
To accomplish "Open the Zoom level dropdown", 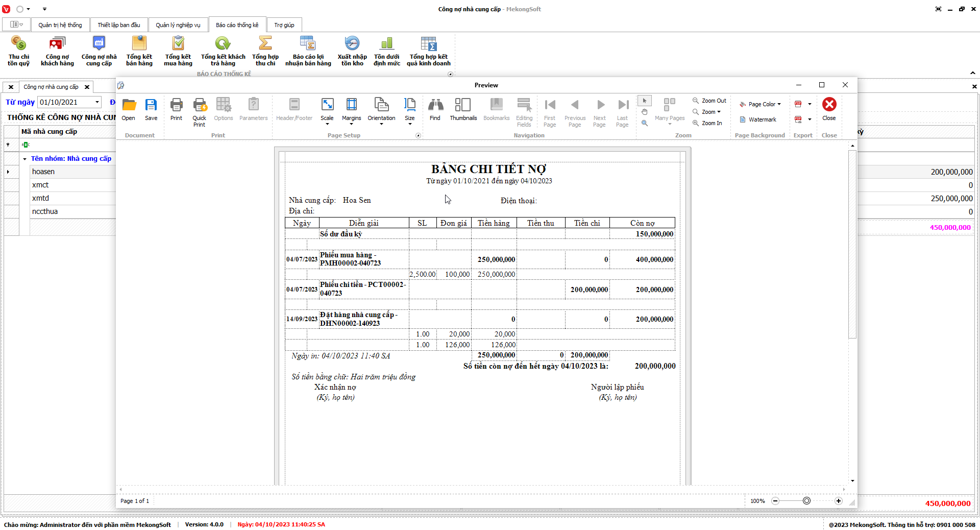I will [x=707, y=112].
